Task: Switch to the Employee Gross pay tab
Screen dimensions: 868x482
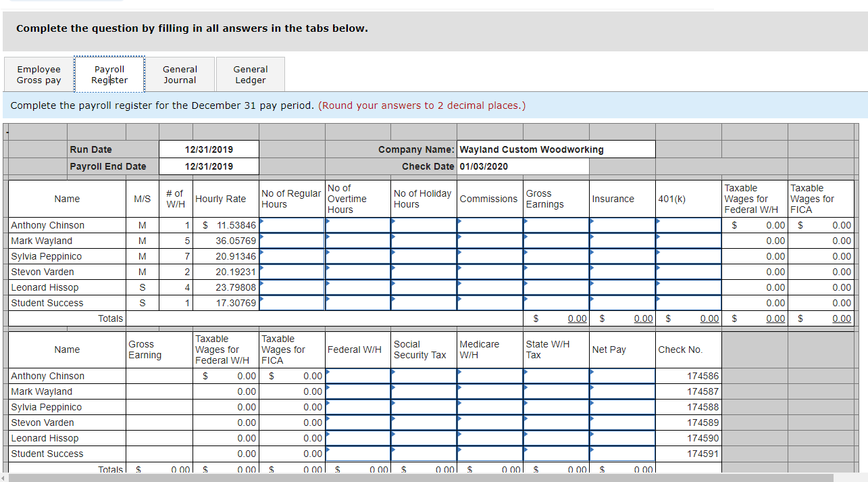Action: tap(39, 74)
